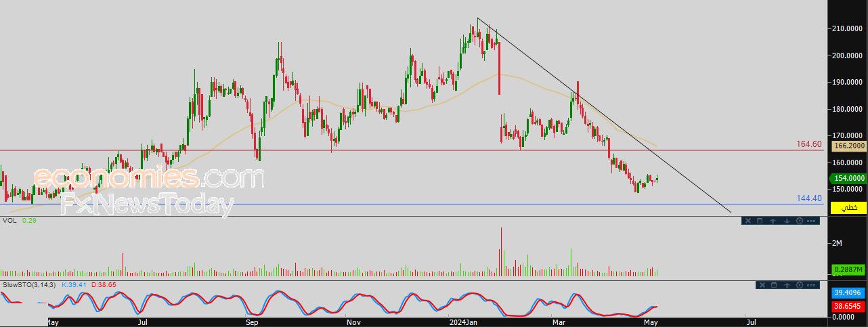Screen dimensions: 868x327
Task: Maximize the VOL indicator panel
Action: click(x=760, y=221)
